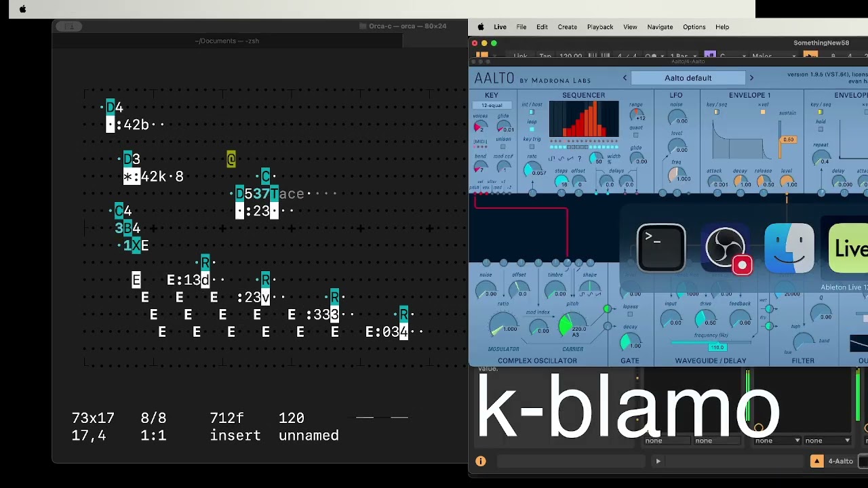Click the oscillator shape knob
Image resolution: width=868 pixels, height=488 pixels.
click(589, 289)
